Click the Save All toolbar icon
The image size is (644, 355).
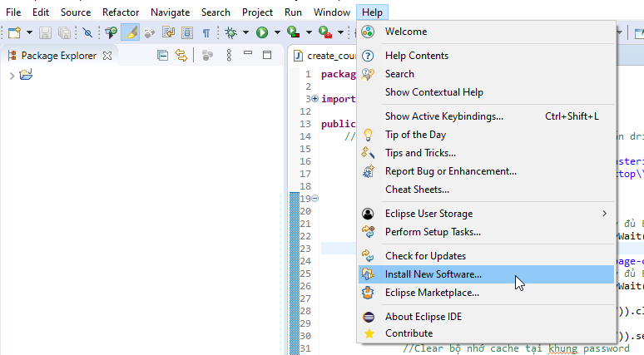click(x=64, y=32)
